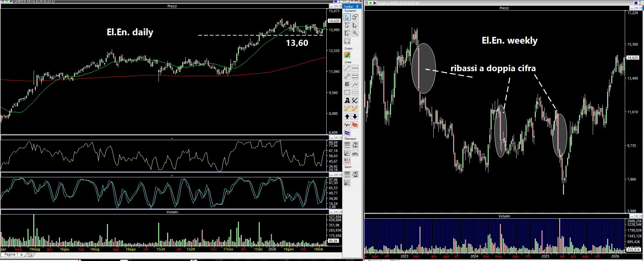Click the weekly Prezzi panel header
The width and height of the screenshot is (644, 261).
pyautogui.click(x=504, y=8)
